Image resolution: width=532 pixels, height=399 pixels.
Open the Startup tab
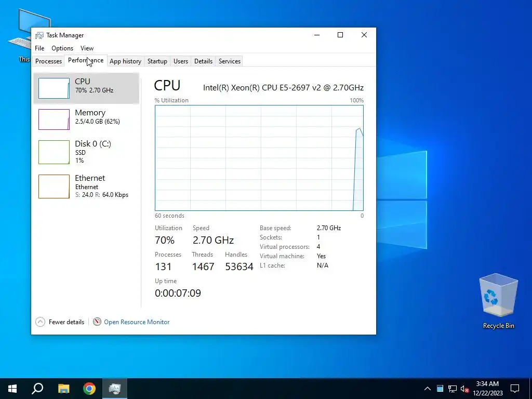coord(157,61)
